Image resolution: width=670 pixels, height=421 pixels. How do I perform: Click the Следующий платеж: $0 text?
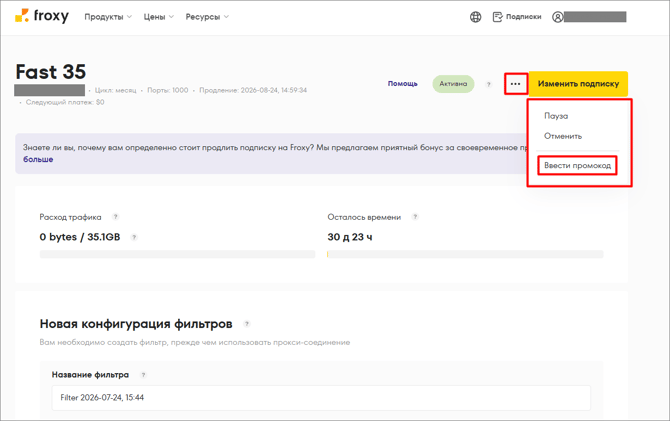65,102
